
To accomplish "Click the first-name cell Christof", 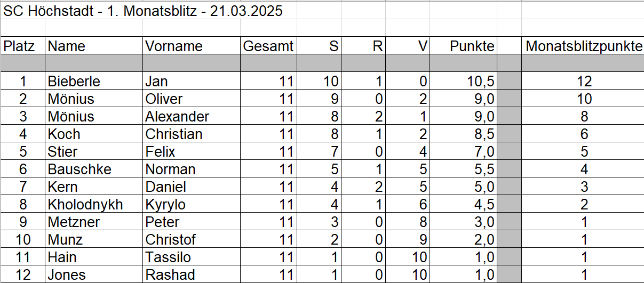I will (171, 240).
